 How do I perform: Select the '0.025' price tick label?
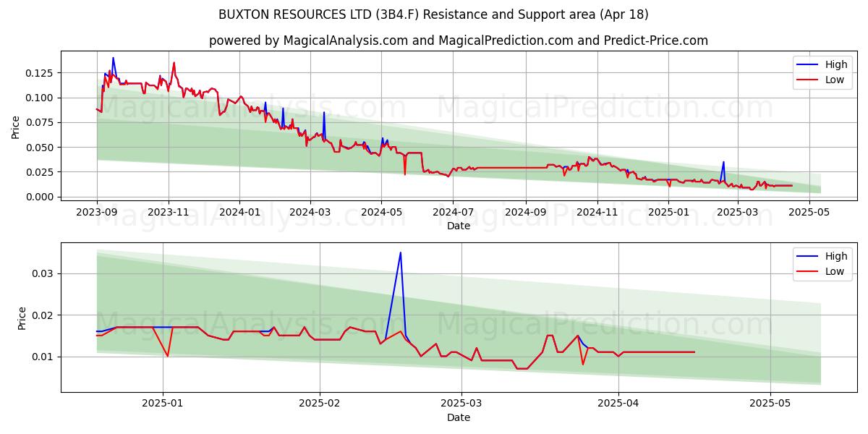click(41, 172)
